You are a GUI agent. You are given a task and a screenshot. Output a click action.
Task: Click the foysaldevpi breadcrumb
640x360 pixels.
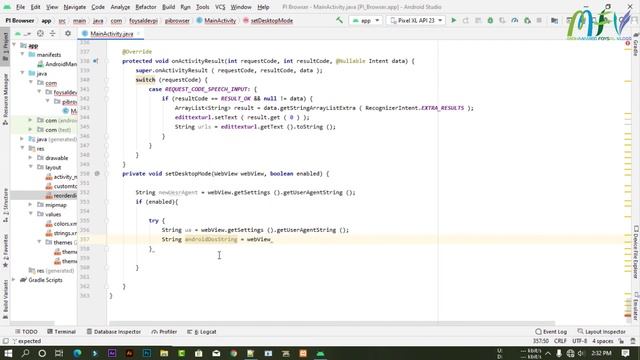pos(143,20)
